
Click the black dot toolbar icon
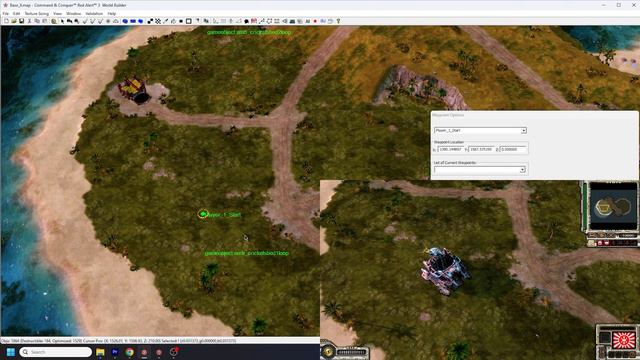point(181,21)
